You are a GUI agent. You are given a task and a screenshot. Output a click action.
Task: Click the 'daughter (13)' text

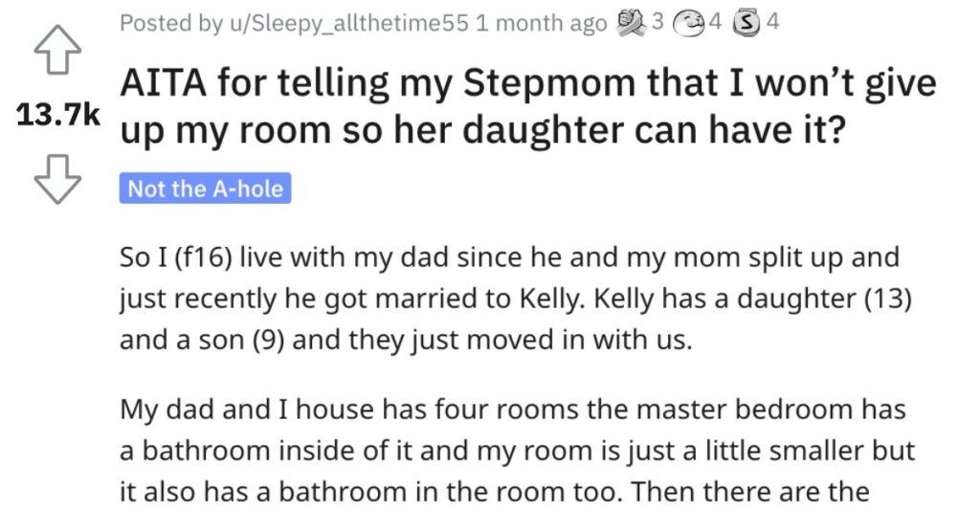point(824,299)
